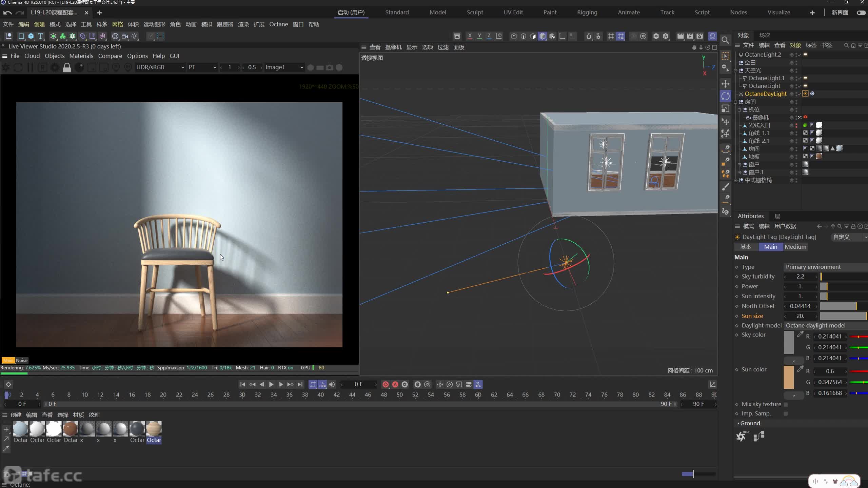Image resolution: width=868 pixels, height=488 pixels.
Task: Switch to the Sculpt layout tab
Action: (x=475, y=13)
